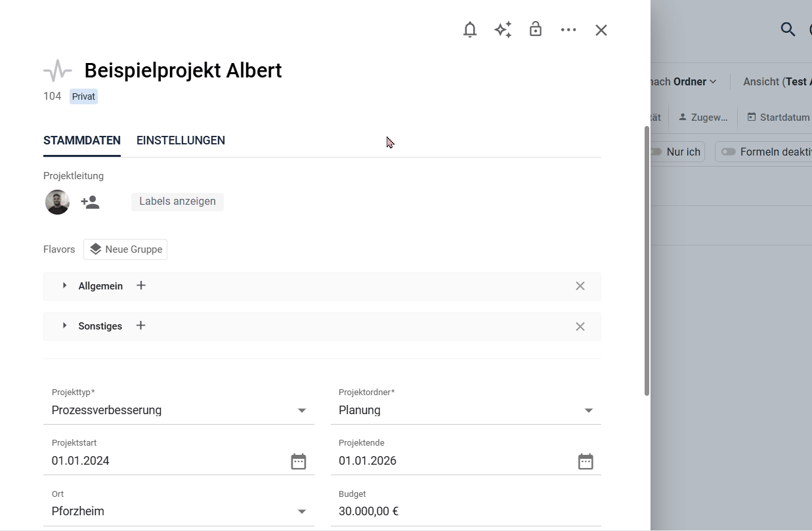
Task: Click the plus icon next to Sonstiges
Action: tap(141, 326)
